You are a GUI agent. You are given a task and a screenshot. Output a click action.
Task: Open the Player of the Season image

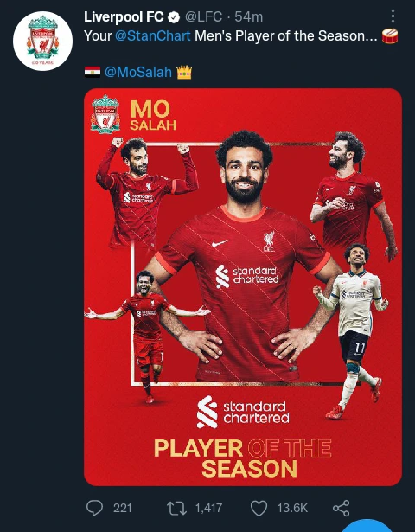coord(243,287)
